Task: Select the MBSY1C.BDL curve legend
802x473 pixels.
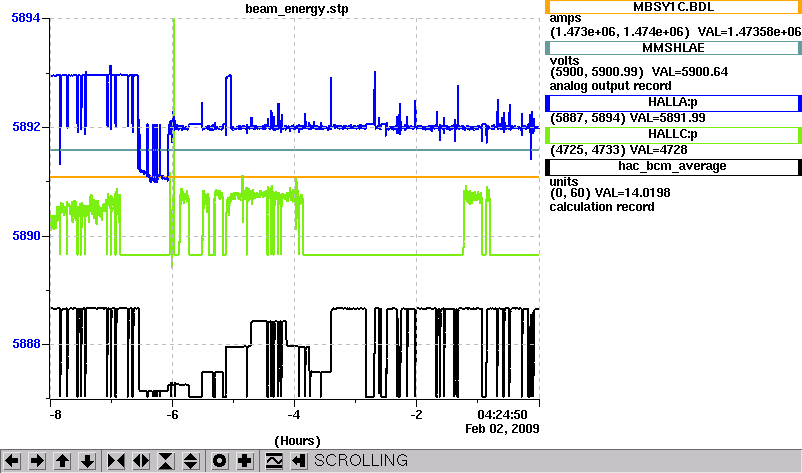Action: tap(673, 7)
